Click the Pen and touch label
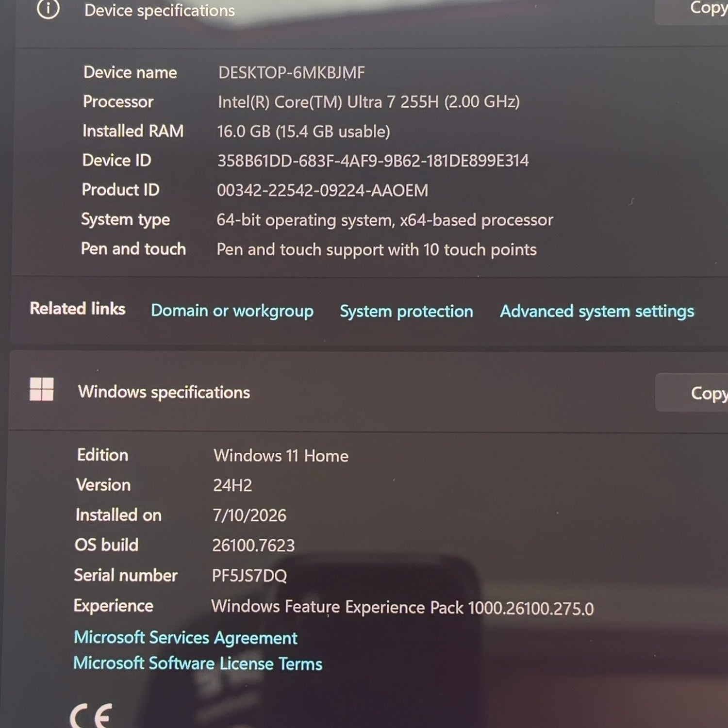The height and width of the screenshot is (728, 728). 133,249
